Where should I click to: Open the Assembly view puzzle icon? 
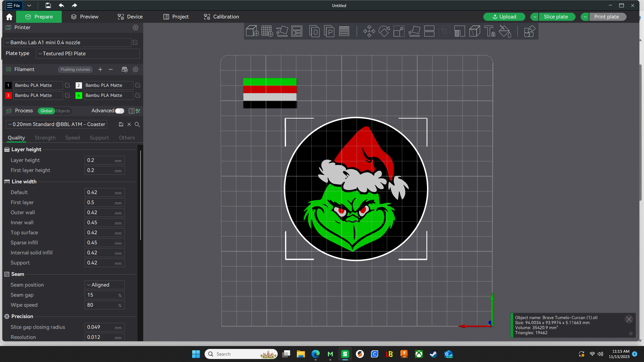pos(529,31)
